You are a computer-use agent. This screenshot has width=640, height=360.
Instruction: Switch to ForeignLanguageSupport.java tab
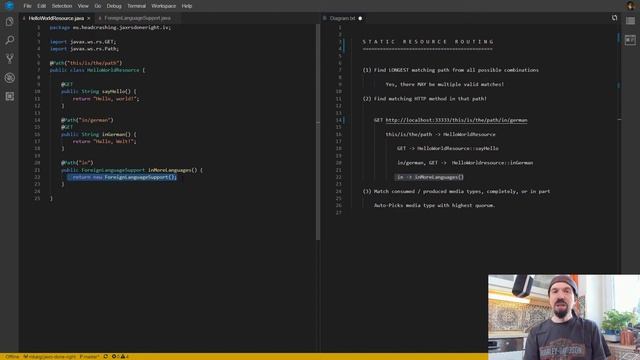coord(137,18)
